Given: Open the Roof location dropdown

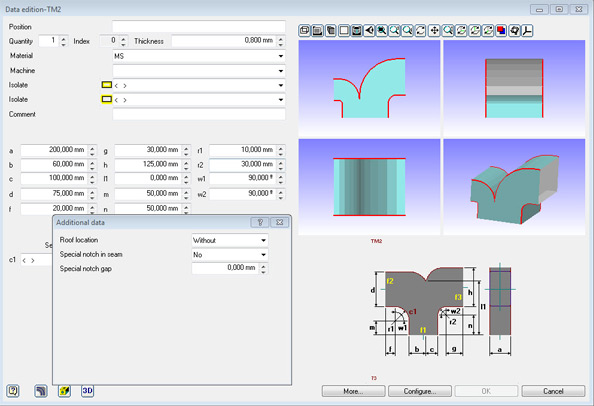Looking at the screenshot, I should click(x=230, y=240).
